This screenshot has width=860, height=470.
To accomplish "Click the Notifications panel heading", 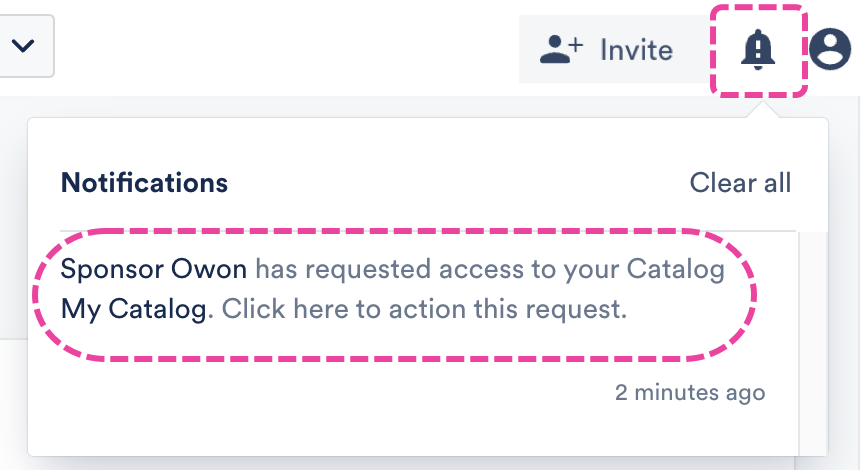I will (144, 183).
